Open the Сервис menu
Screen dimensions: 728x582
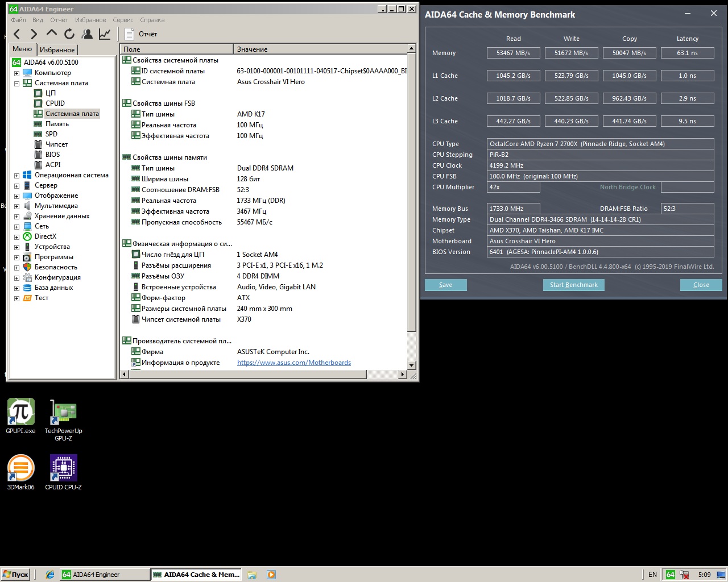(123, 20)
